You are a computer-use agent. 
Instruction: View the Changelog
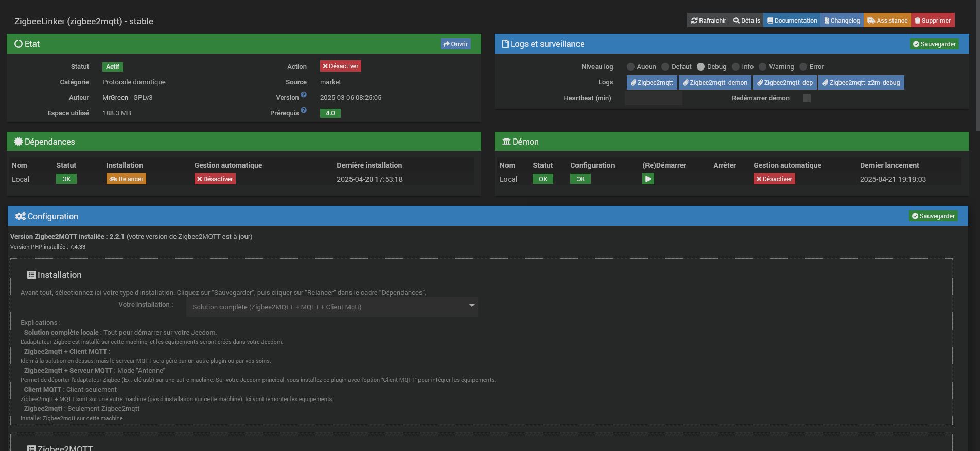(x=842, y=21)
